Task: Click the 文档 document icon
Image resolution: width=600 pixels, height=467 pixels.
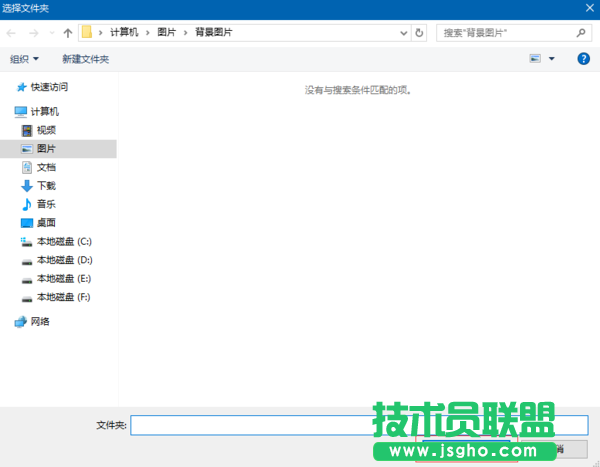Action: (27, 167)
